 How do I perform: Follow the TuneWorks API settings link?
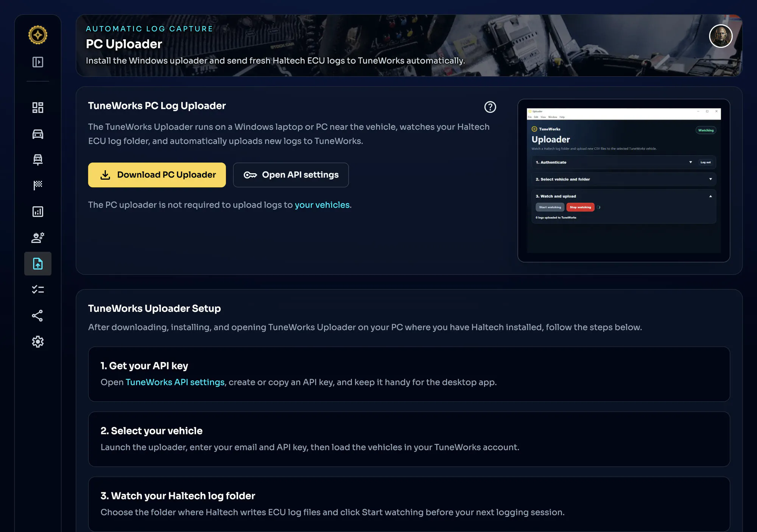[x=175, y=382]
